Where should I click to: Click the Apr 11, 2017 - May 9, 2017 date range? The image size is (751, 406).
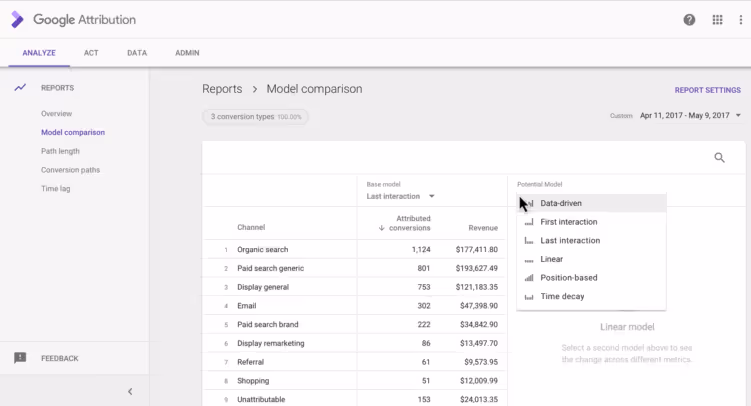(685, 115)
